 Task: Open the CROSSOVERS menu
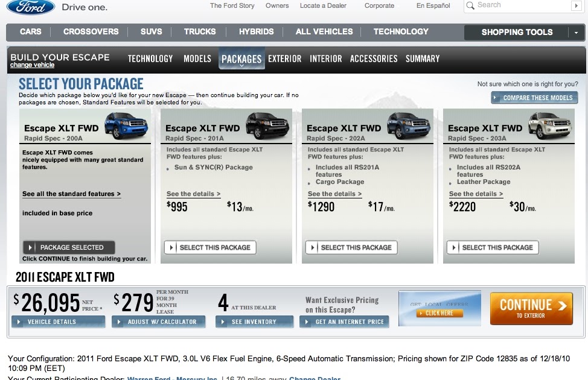(x=91, y=32)
